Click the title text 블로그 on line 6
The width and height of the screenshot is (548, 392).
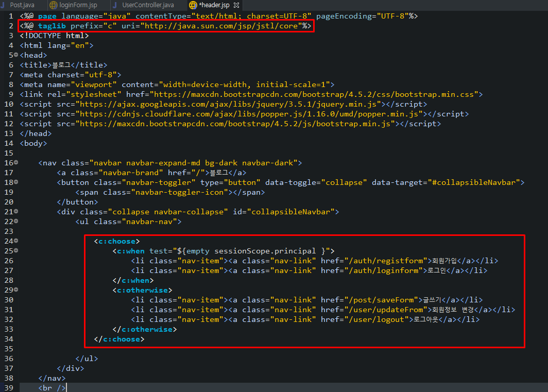pos(61,65)
